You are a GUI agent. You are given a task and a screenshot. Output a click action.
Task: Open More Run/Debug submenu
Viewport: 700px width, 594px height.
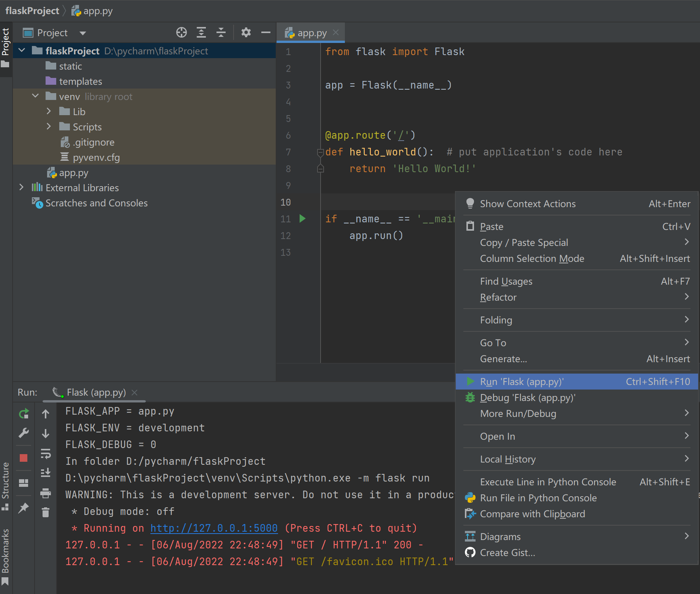click(x=577, y=413)
